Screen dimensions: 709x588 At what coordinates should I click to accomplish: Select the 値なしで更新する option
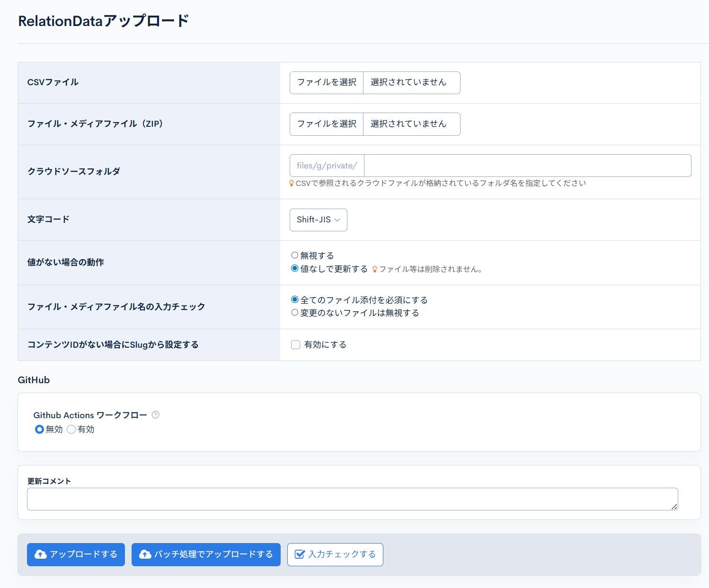(294, 269)
